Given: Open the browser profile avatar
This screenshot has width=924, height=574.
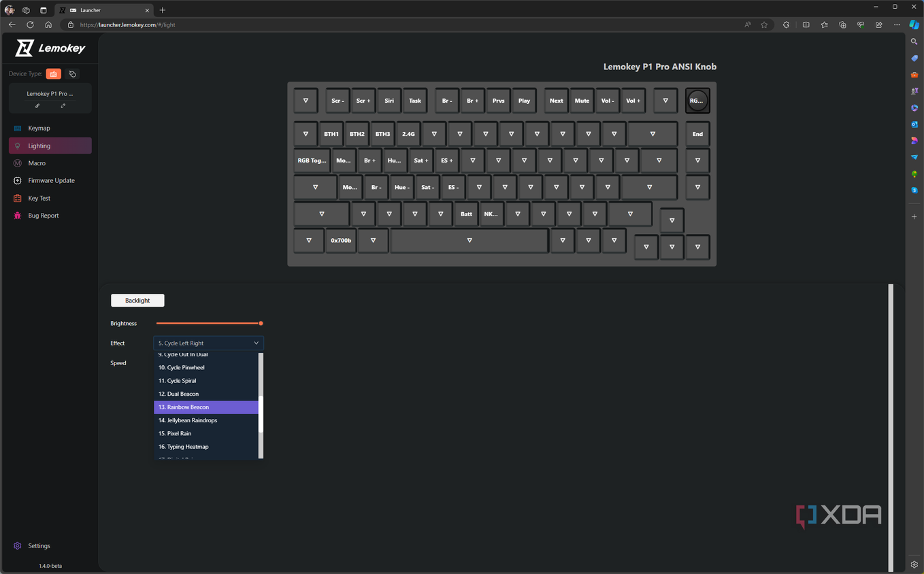Looking at the screenshot, I should pyautogui.click(x=10, y=10).
